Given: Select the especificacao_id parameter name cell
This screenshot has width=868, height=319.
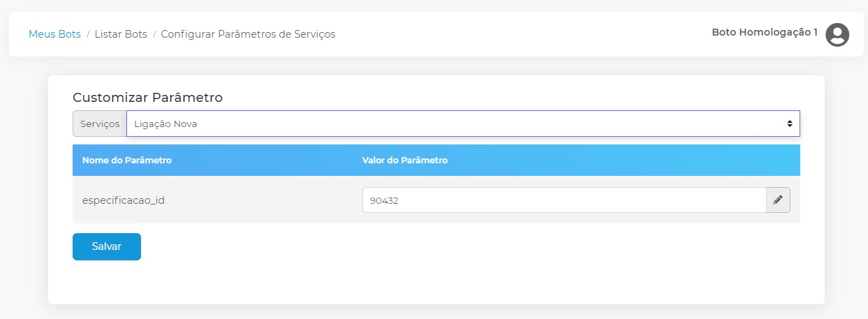Looking at the screenshot, I should 124,200.
